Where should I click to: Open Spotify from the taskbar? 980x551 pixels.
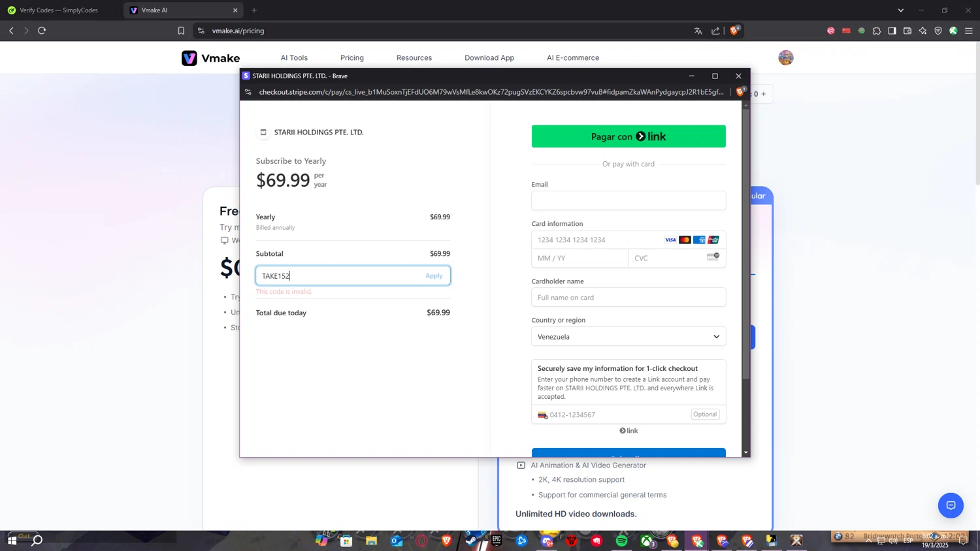pyautogui.click(x=621, y=541)
